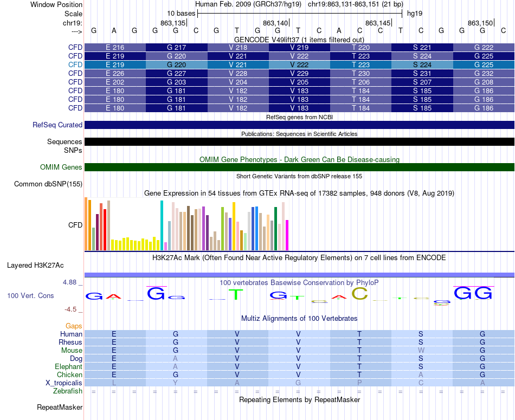
Task: Click the black Publications Sequences bar
Action: tap(299, 141)
